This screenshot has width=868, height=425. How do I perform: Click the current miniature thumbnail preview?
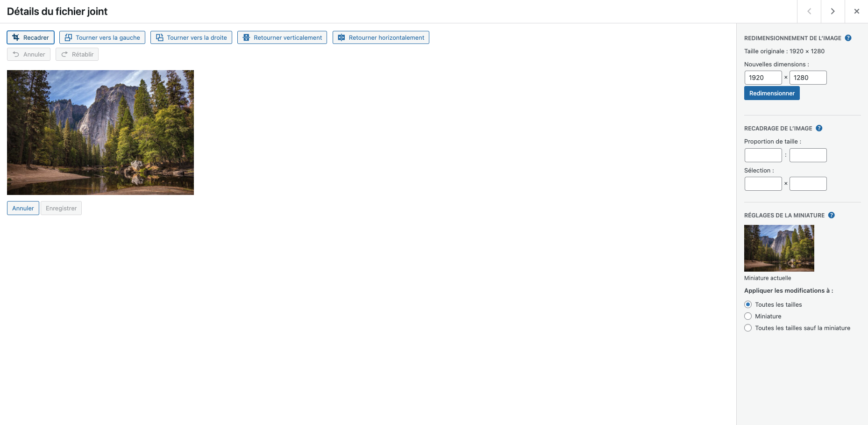pos(779,248)
